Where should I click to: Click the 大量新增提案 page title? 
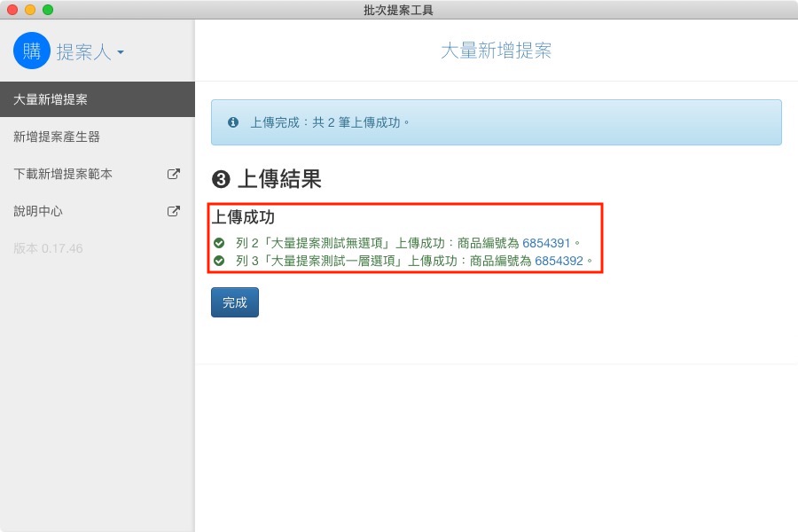pos(497,51)
